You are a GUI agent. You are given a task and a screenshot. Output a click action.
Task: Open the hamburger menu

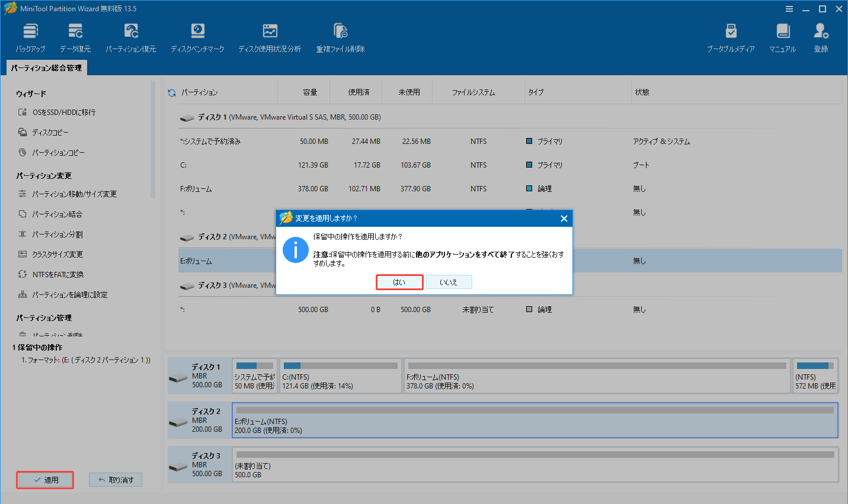[x=789, y=8]
